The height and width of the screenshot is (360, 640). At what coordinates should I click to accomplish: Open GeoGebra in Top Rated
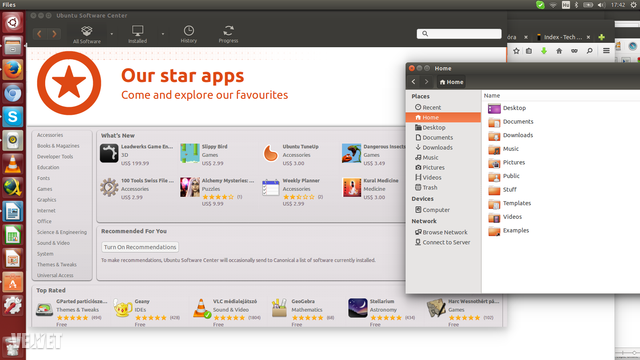click(304, 312)
